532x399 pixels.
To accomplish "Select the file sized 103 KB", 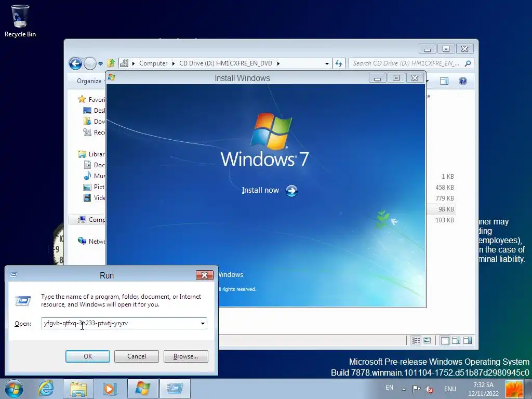I will pos(445,220).
